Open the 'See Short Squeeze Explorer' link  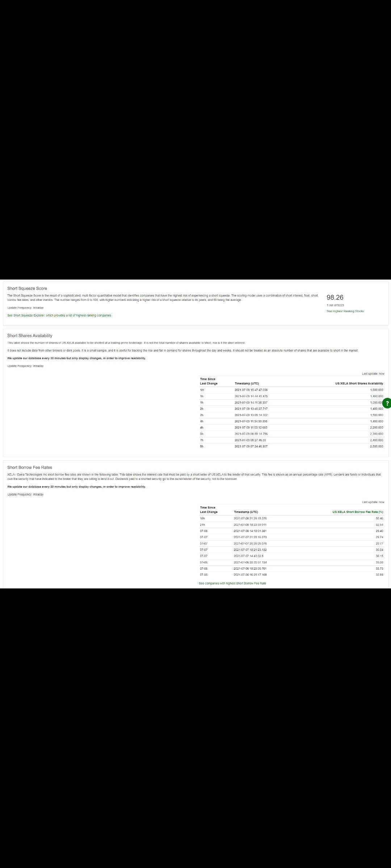[59, 315]
